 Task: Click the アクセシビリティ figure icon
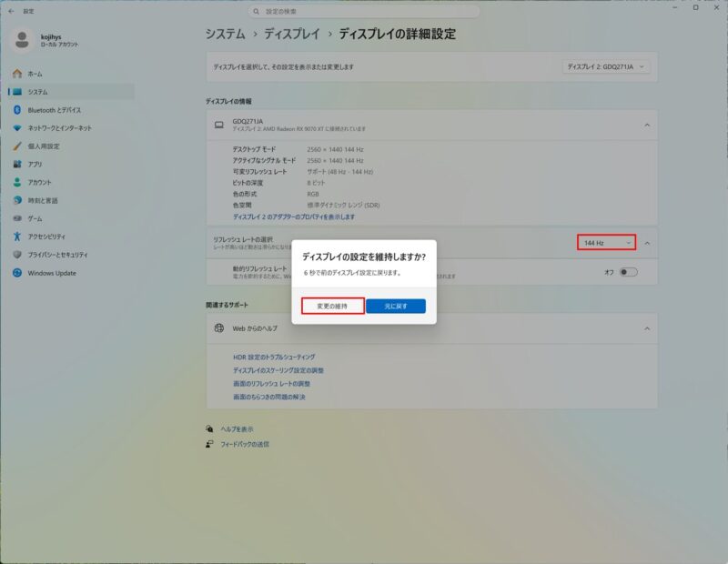17,237
